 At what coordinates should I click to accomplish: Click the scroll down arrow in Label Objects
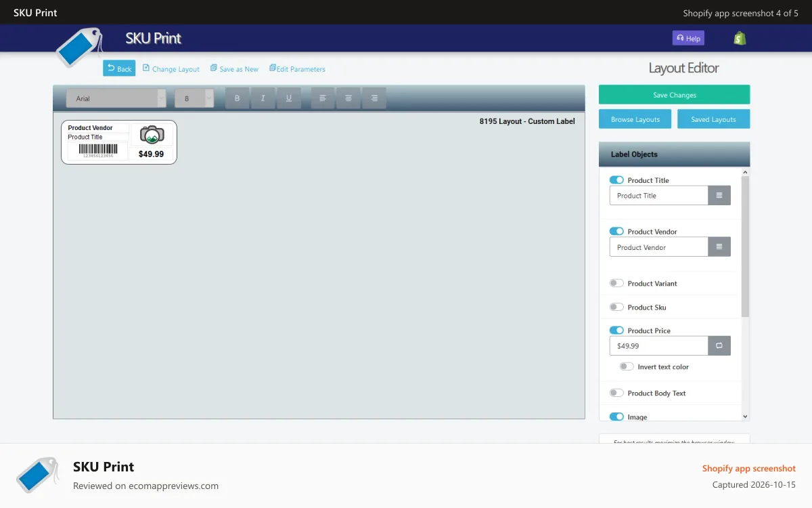745,417
